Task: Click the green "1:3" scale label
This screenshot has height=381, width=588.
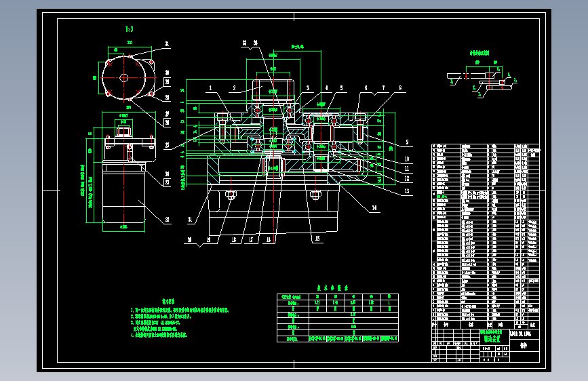Action: click(x=130, y=29)
